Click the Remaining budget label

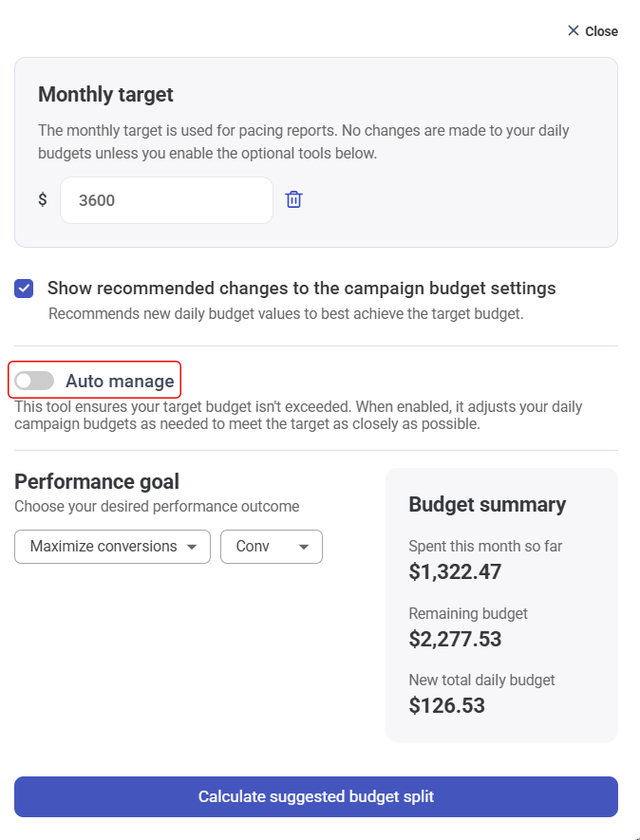pos(468,613)
